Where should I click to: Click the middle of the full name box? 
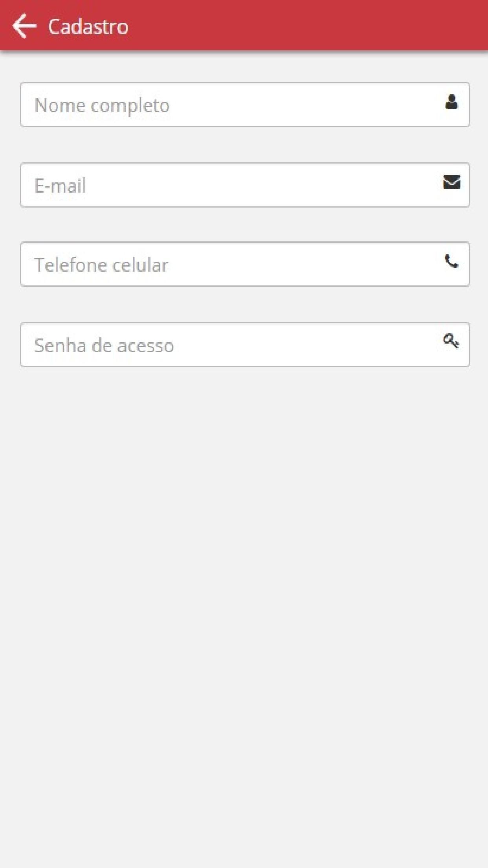[245, 105]
